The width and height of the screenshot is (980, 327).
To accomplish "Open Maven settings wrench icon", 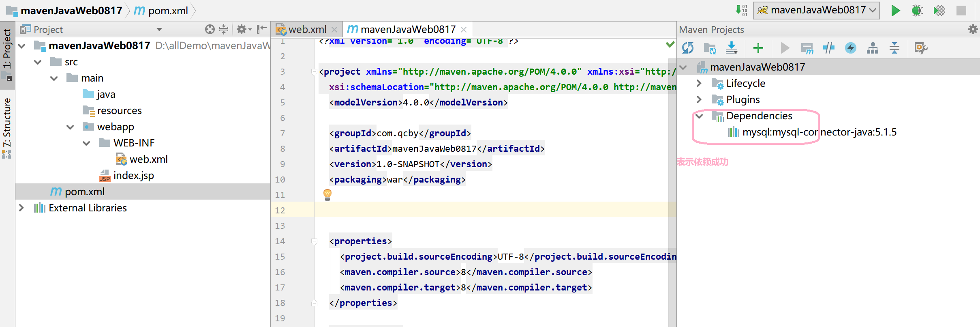I will 921,48.
